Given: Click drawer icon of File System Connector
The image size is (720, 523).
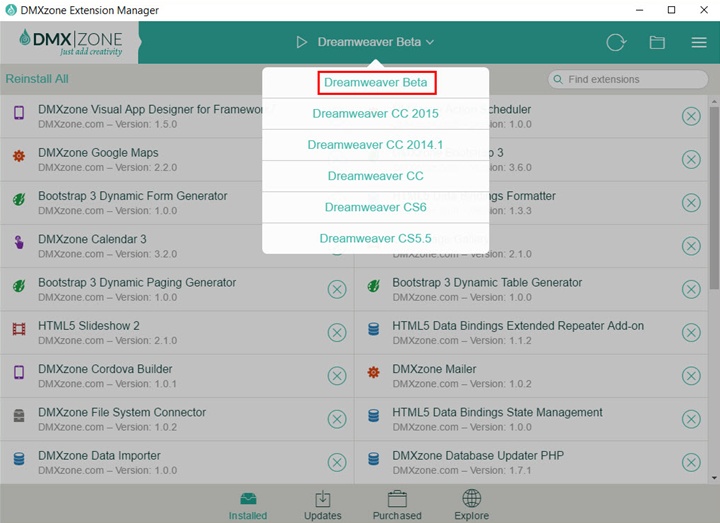Looking at the screenshot, I should coord(19,416).
